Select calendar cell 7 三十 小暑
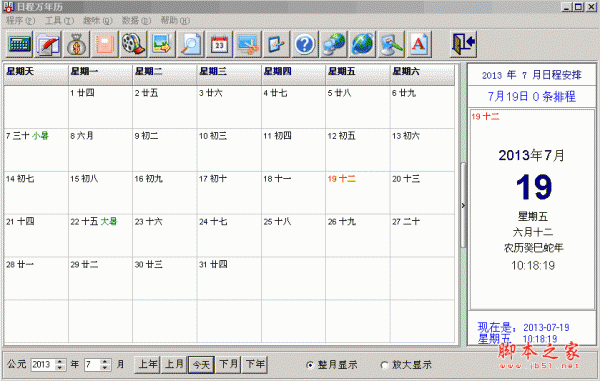Viewport: 600px width, 381px height. (36, 150)
